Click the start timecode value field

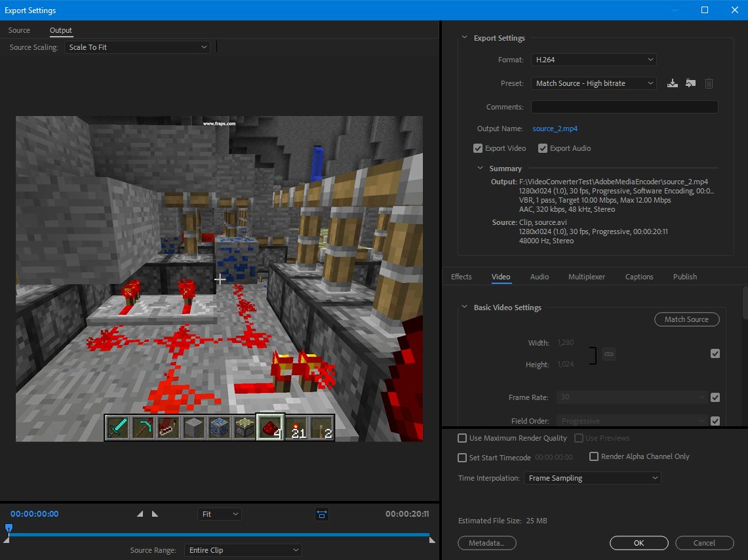[554, 457]
